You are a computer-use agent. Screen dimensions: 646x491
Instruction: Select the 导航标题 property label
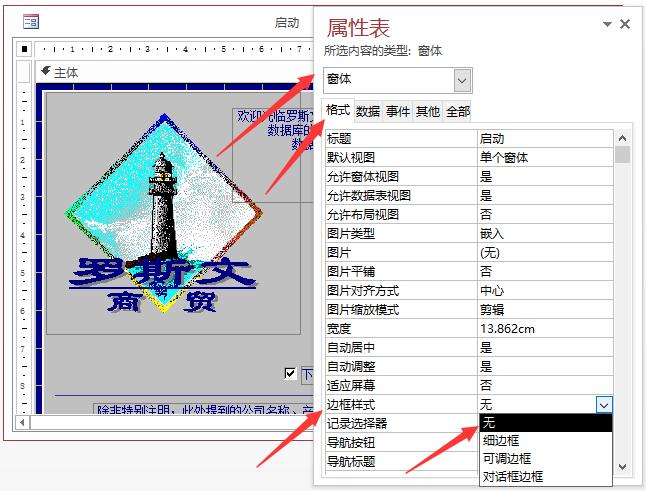coord(351,461)
